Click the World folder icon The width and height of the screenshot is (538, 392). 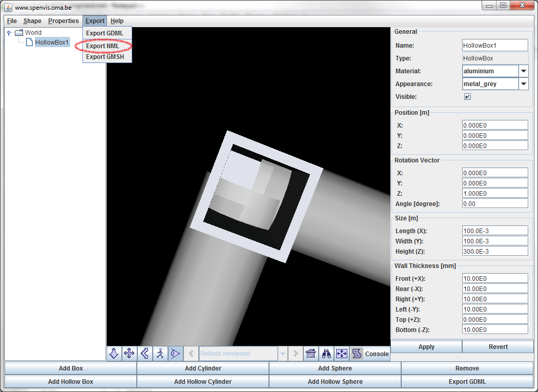coord(19,33)
